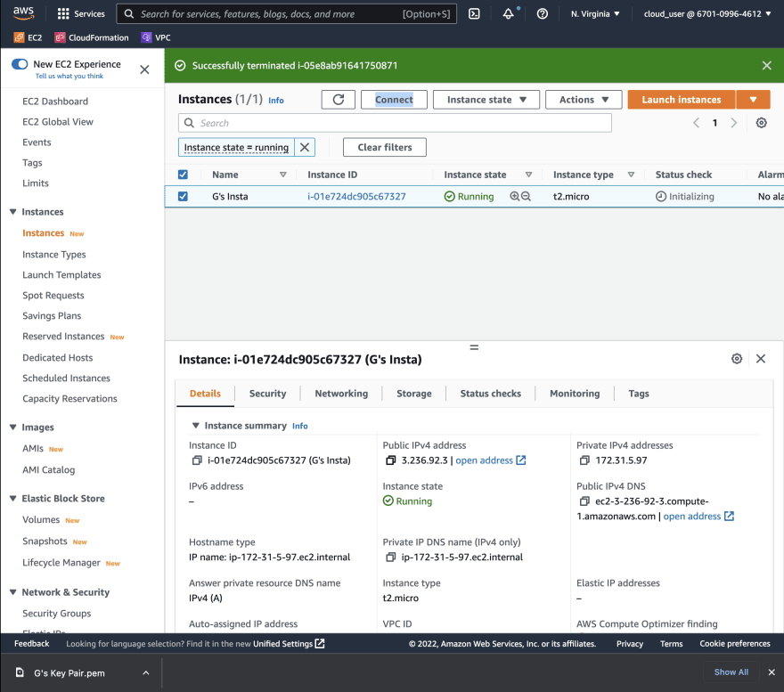The width and height of the screenshot is (784, 692).
Task: Open the Instance state dropdown
Action: click(x=486, y=100)
